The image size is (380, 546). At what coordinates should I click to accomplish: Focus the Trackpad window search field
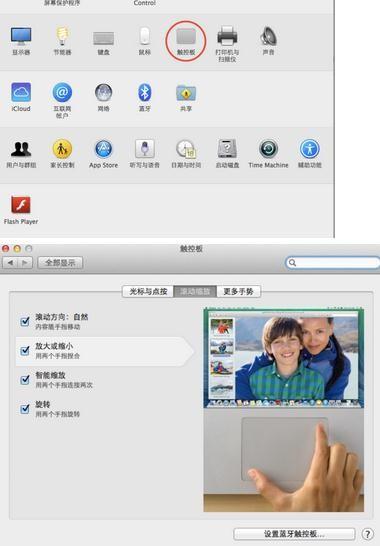point(333,263)
